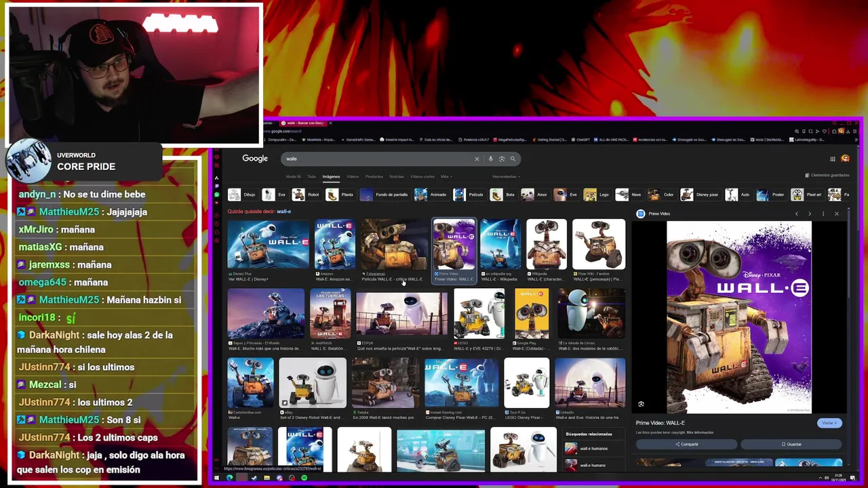This screenshot has height=488, width=868.
Task: Open the Google apps grid
Action: pyautogui.click(x=833, y=159)
